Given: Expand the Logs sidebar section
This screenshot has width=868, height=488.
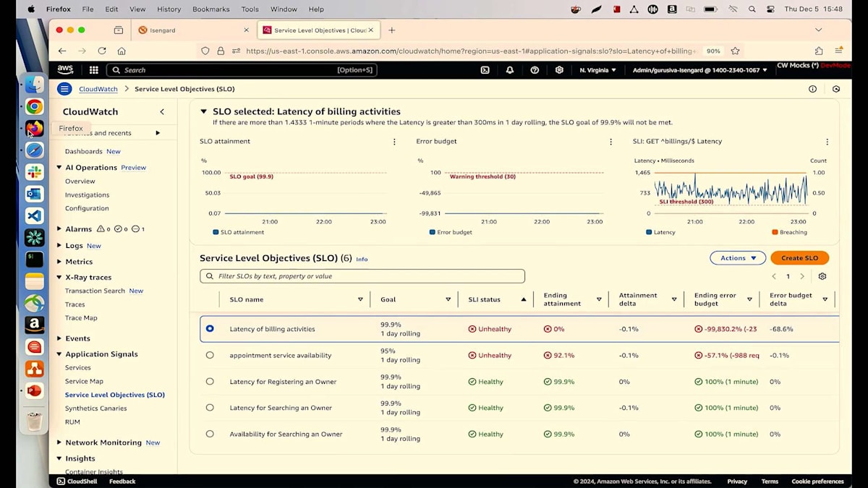Looking at the screenshot, I should click(59, 245).
